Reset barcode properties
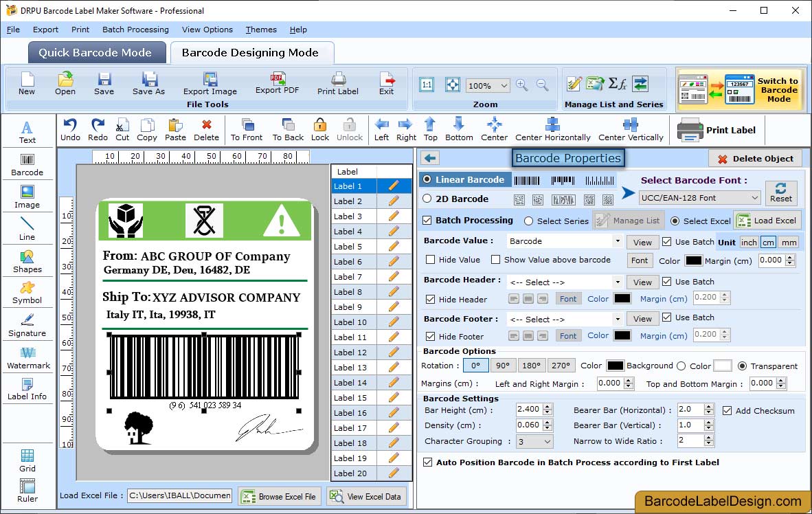The image size is (812, 514). click(781, 192)
